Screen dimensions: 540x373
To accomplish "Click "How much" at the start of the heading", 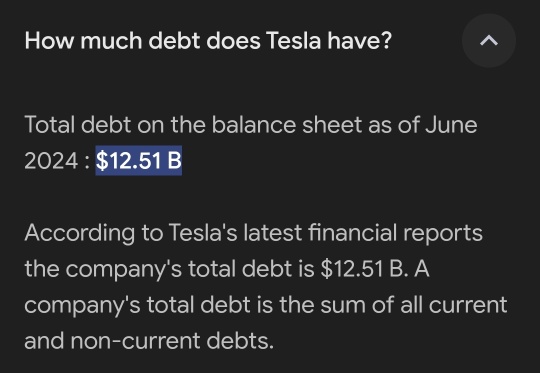I will coord(84,41).
